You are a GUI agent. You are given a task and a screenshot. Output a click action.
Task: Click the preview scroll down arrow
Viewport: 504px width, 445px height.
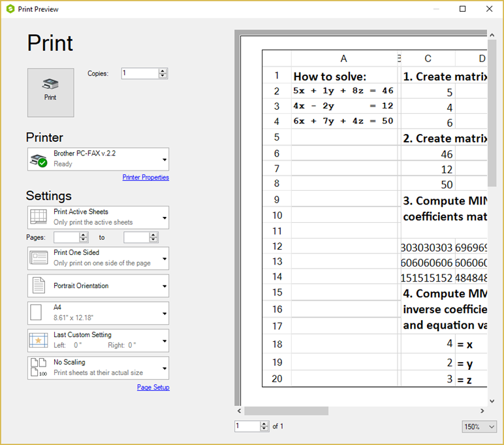point(492,401)
